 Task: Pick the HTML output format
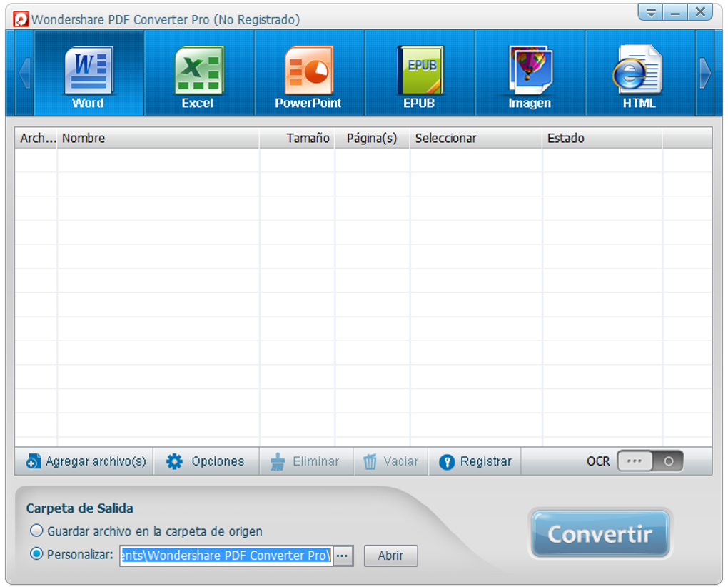[640, 74]
